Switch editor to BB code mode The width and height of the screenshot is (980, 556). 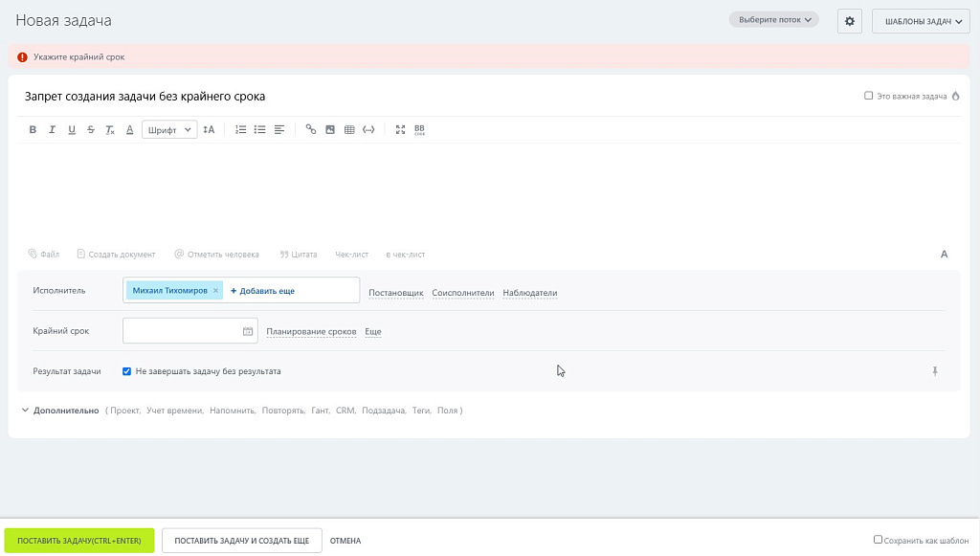(x=418, y=129)
